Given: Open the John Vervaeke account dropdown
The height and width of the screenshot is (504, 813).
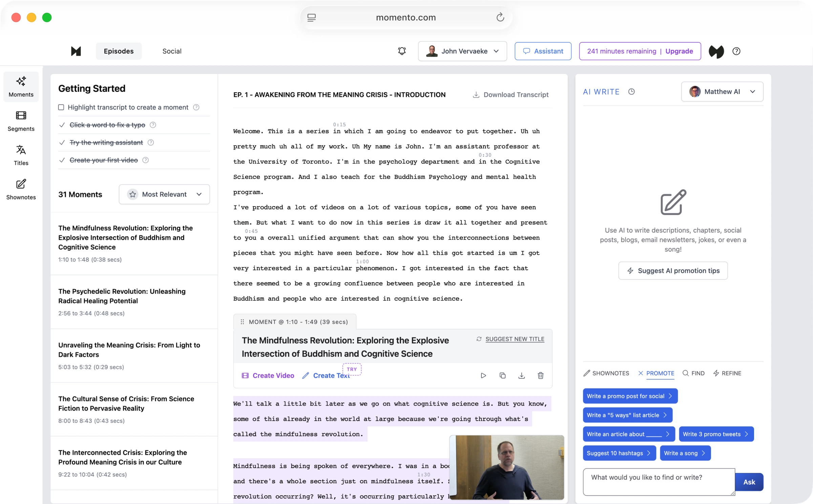Looking at the screenshot, I should (x=462, y=51).
